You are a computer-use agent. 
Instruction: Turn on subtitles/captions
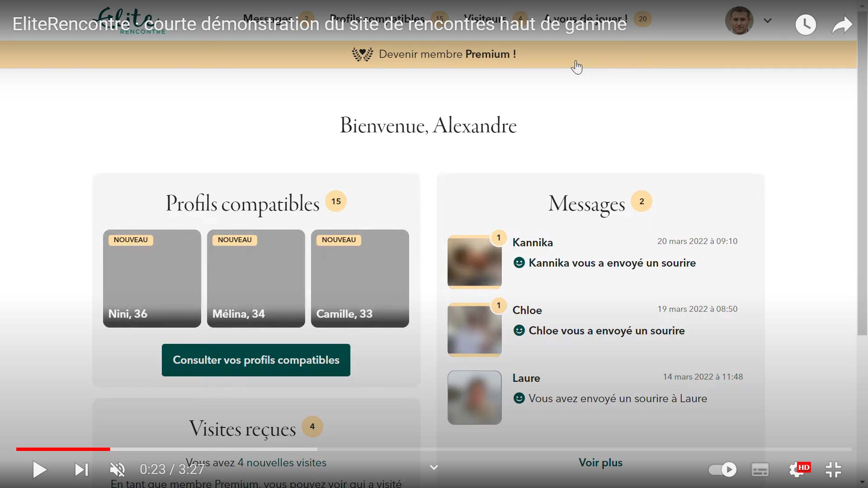760,470
